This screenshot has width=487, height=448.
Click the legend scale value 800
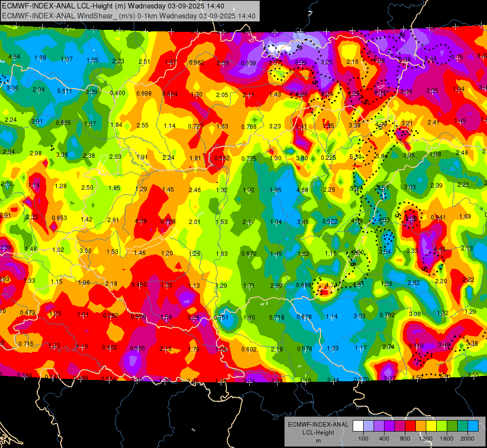coord(405,439)
